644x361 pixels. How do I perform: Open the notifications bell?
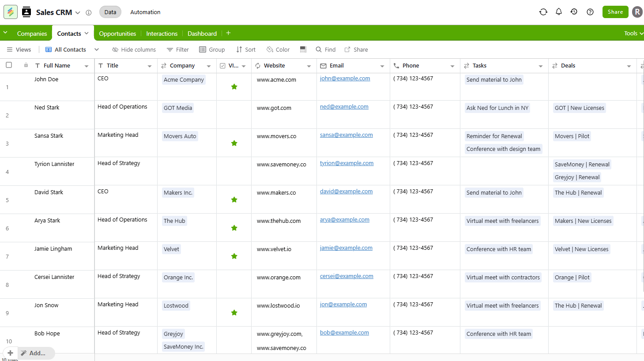coord(558,12)
